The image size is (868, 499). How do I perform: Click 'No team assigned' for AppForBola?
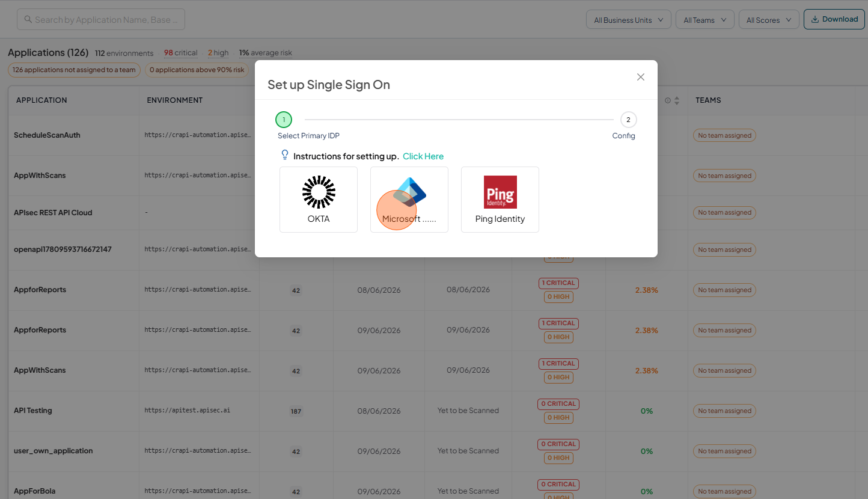coord(724,491)
